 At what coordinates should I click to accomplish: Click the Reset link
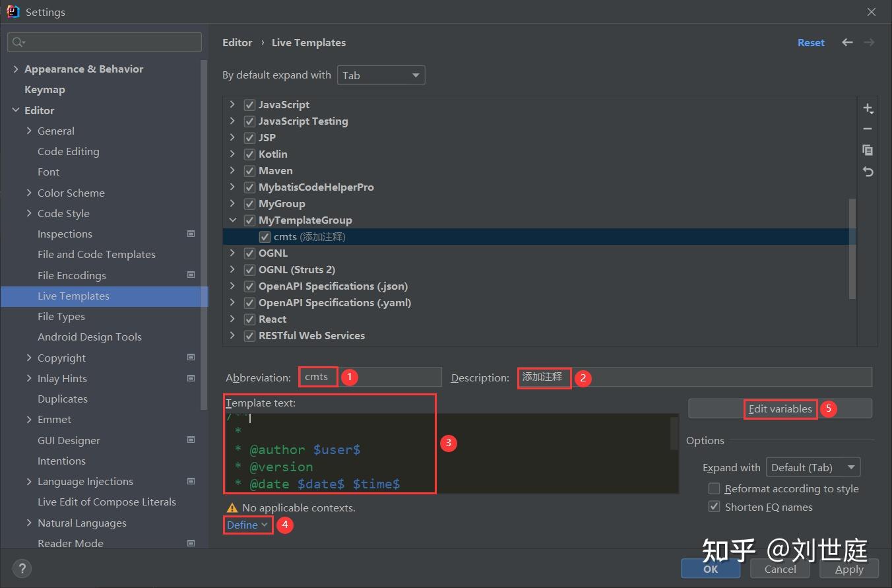811,42
